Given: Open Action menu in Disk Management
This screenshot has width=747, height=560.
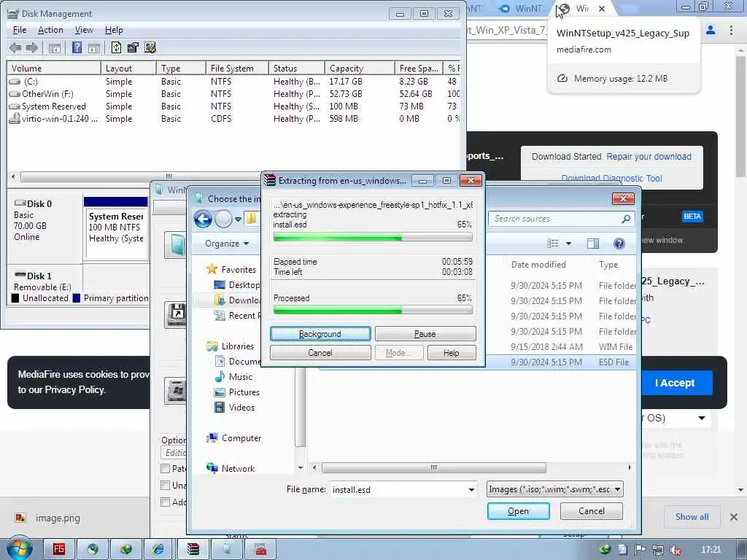Looking at the screenshot, I should tap(50, 30).
